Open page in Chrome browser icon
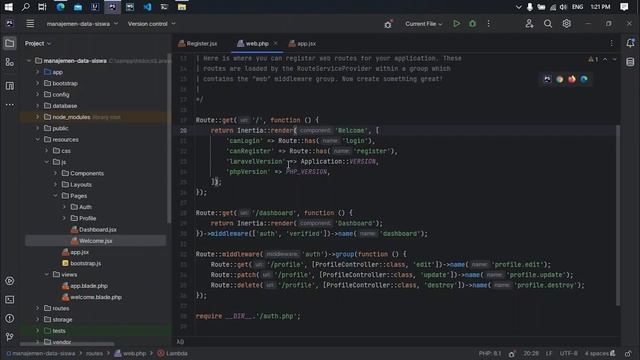The width and height of the screenshot is (640, 360). click(x=560, y=79)
